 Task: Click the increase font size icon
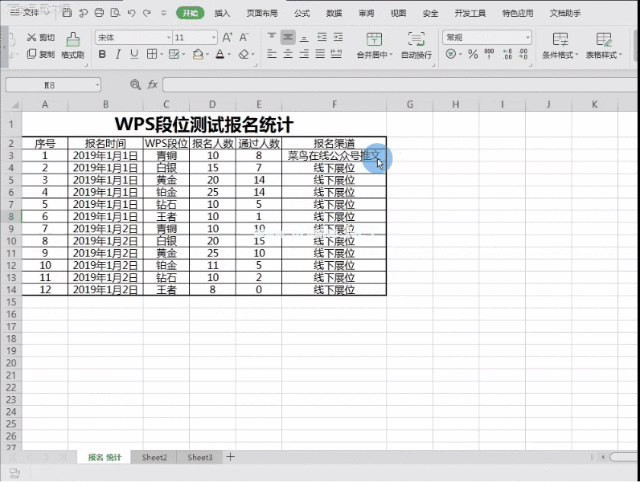(x=229, y=37)
